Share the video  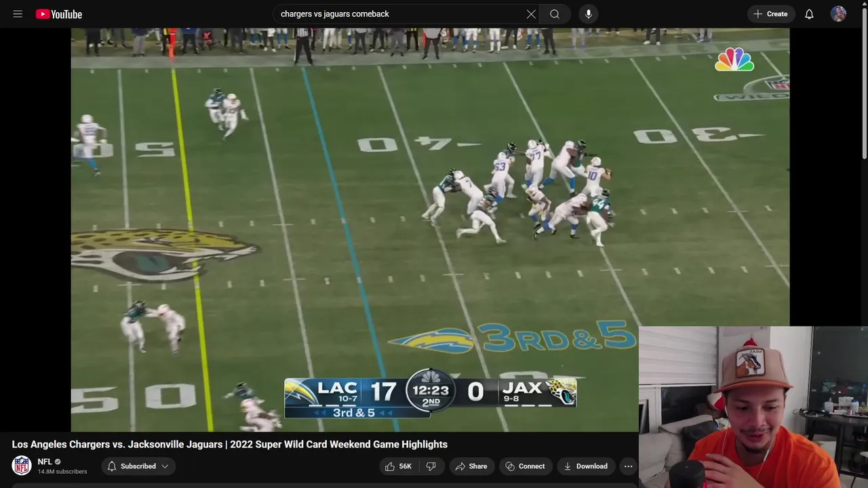[472, 466]
